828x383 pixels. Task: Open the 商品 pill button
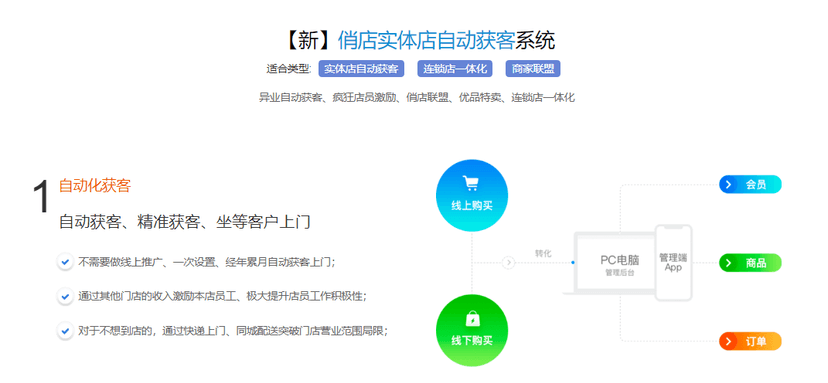(x=750, y=263)
